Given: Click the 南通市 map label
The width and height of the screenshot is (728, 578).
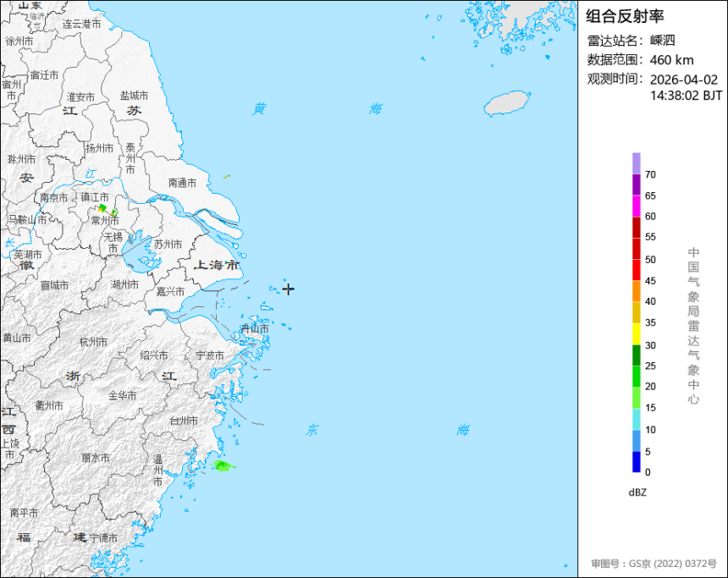Looking at the screenshot, I should (182, 183).
